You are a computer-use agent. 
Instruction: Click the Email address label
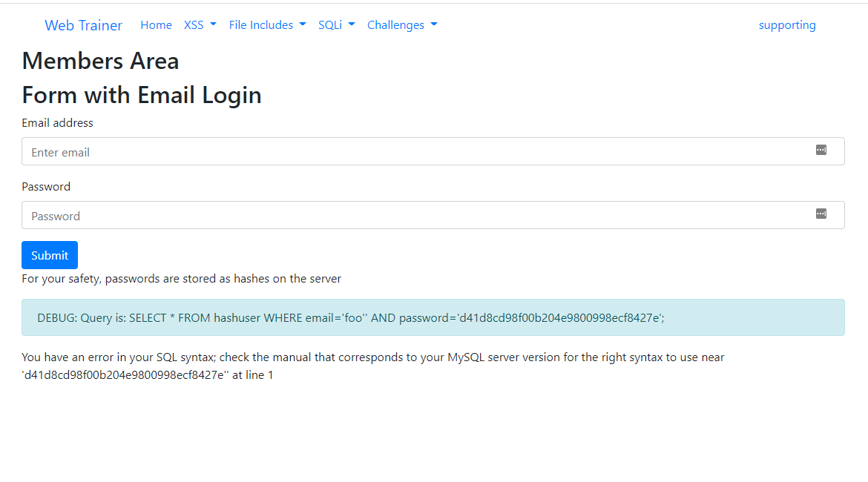(x=58, y=123)
